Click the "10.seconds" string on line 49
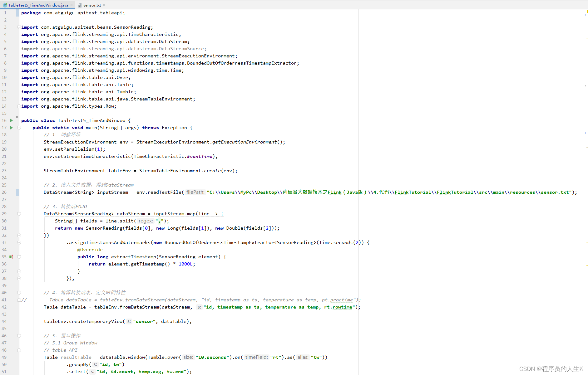 tap(212, 357)
